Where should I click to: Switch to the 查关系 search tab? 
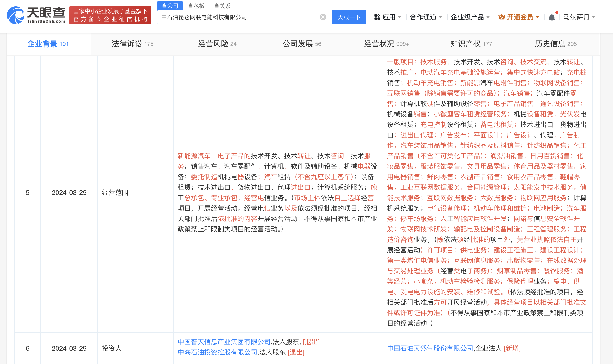click(222, 6)
